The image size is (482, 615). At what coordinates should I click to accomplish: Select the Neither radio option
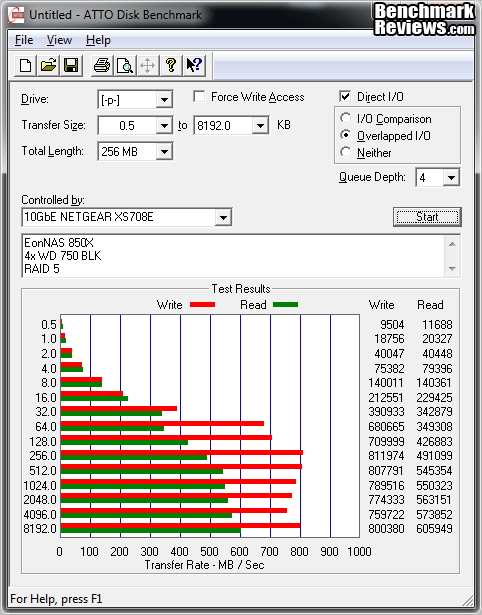point(346,152)
